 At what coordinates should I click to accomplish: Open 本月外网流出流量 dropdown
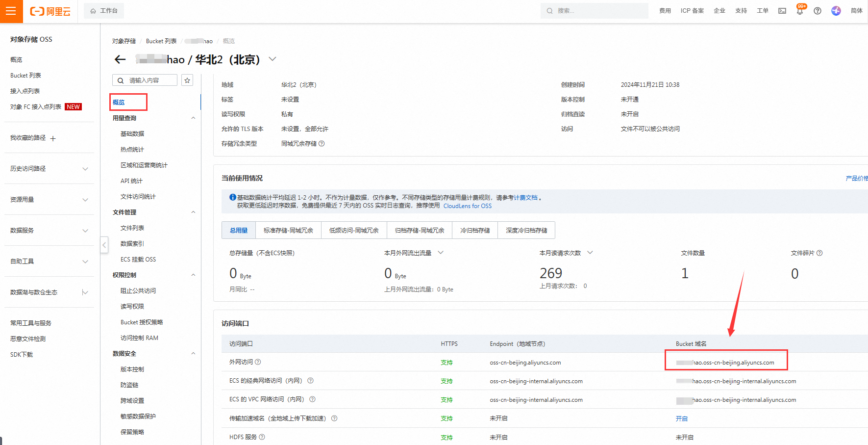(441, 253)
